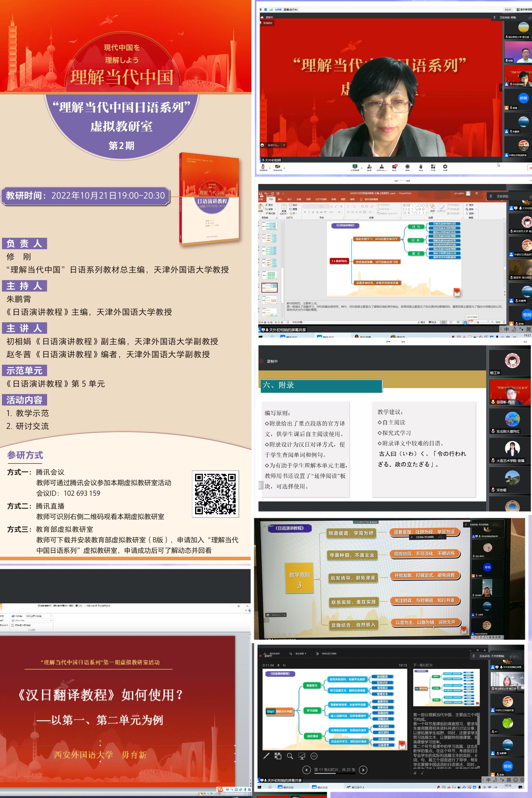Toggle the black screen icon in presenter view
Image resolution: width=532 pixels, height=798 pixels.
pos(302,756)
